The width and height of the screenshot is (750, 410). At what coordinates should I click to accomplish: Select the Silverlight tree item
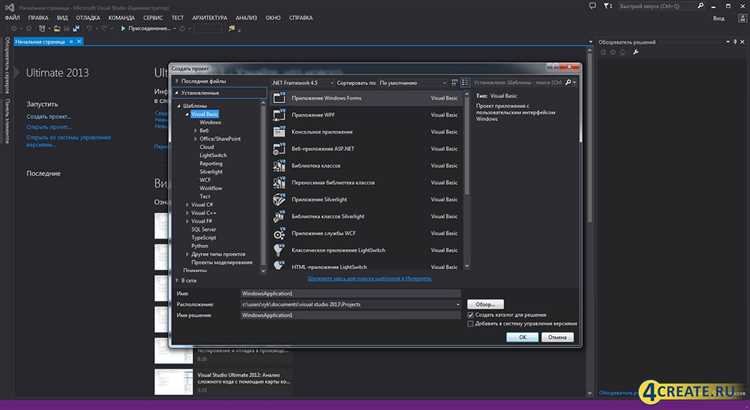coord(211,172)
